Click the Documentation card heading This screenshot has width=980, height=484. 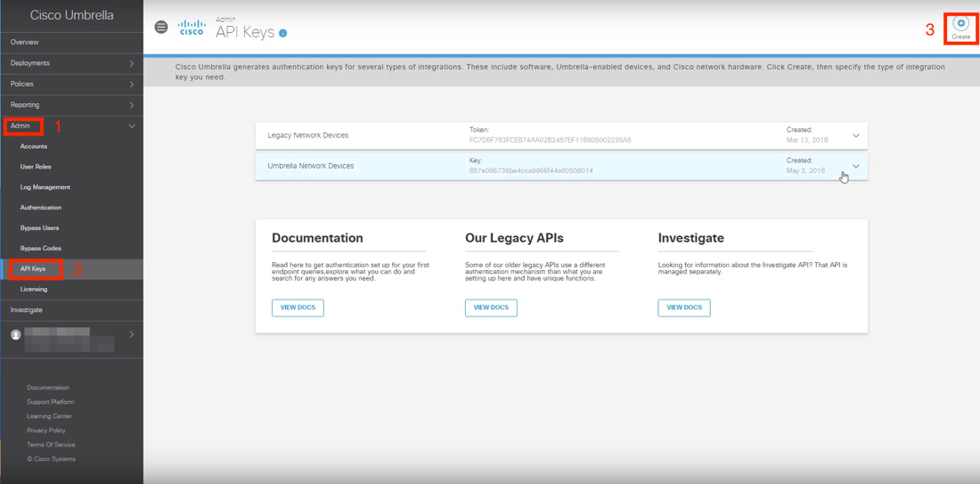pyautogui.click(x=317, y=238)
